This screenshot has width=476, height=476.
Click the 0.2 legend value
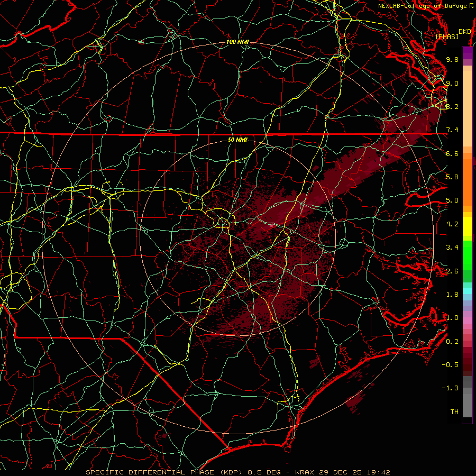pos(452,342)
